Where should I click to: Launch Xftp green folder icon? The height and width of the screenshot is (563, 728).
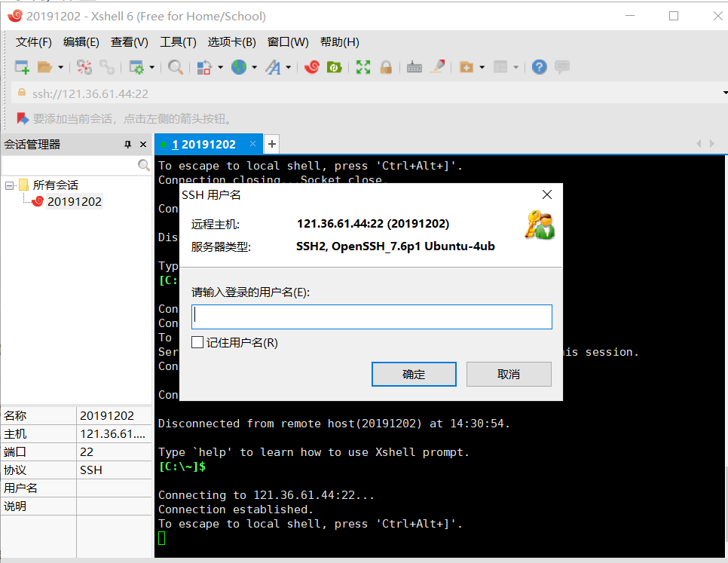click(x=335, y=67)
